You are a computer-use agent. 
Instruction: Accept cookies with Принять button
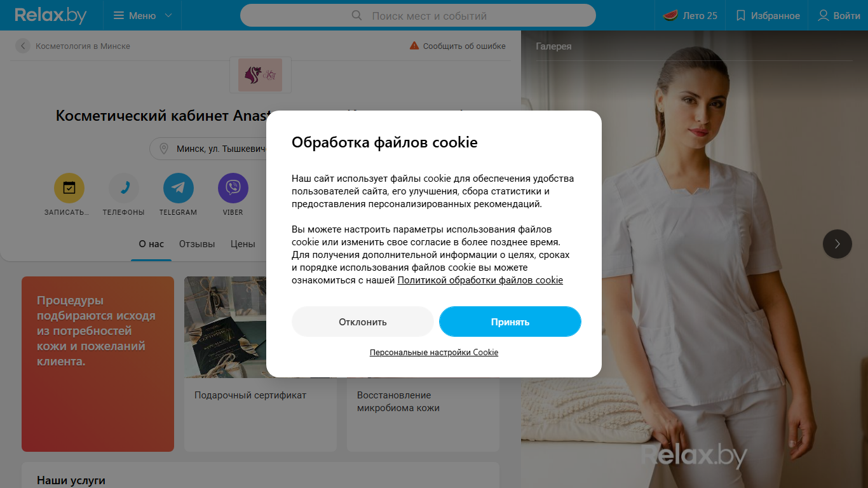click(x=510, y=322)
